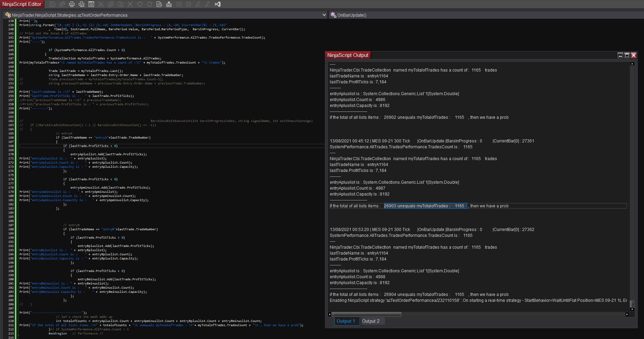Click the Page setup icon

coord(91,4)
